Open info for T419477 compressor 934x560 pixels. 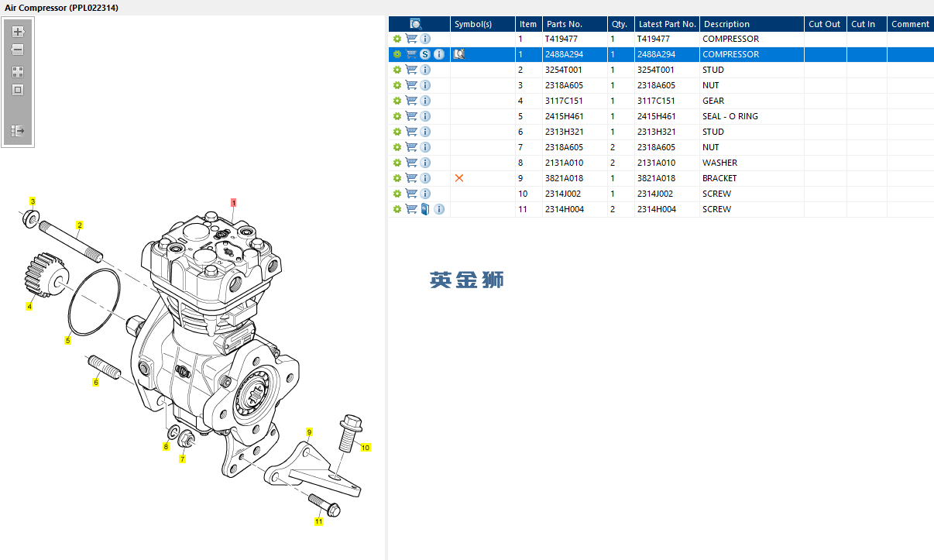click(425, 39)
